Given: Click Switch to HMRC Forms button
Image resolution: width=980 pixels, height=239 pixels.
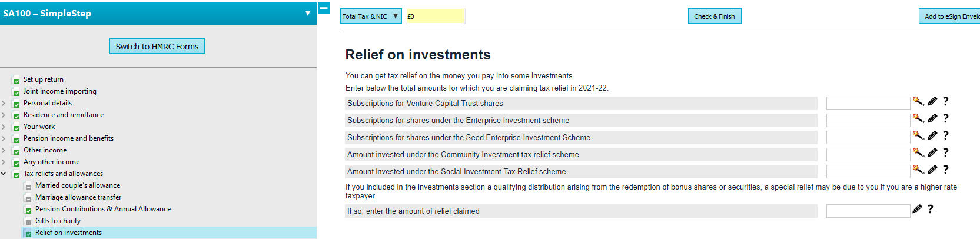Looking at the screenshot, I should point(157,47).
